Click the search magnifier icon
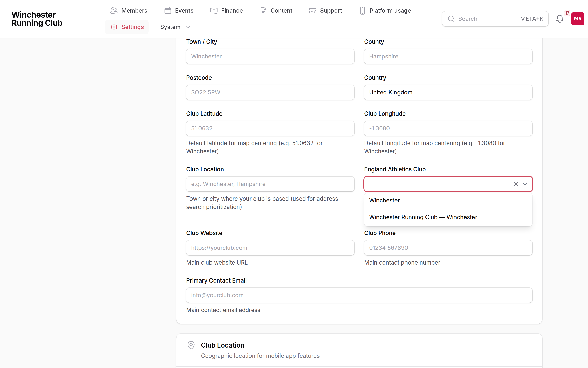Image resolution: width=588 pixels, height=368 pixels. coord(451,19)
